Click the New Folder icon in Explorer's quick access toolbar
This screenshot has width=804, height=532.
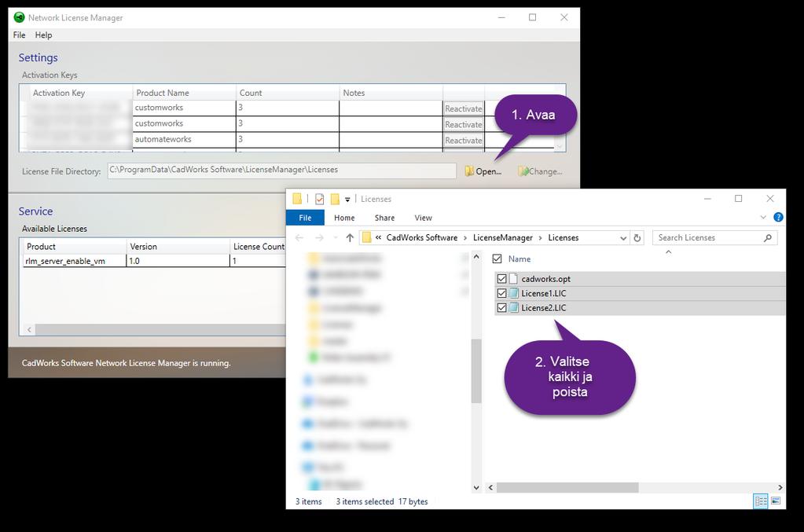tap(335, 199)
